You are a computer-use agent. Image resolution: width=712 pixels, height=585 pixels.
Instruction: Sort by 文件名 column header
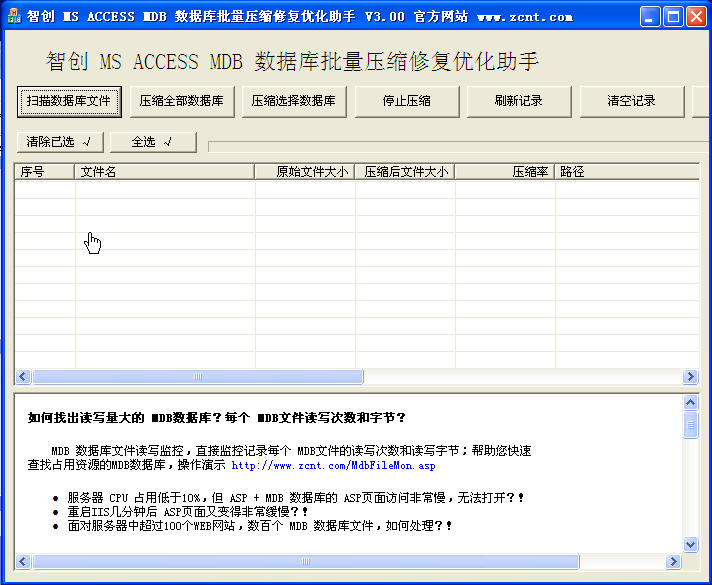tap(164, 172)
